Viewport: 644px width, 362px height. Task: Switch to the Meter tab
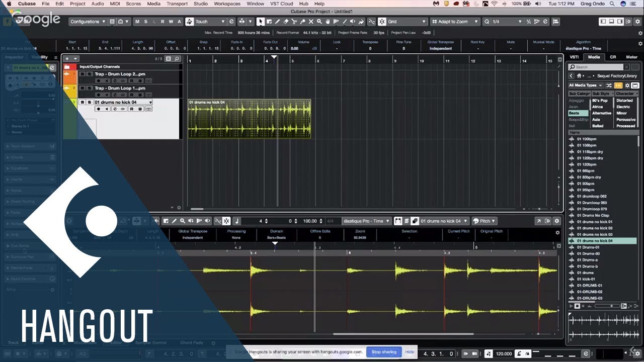pos(631,57)
